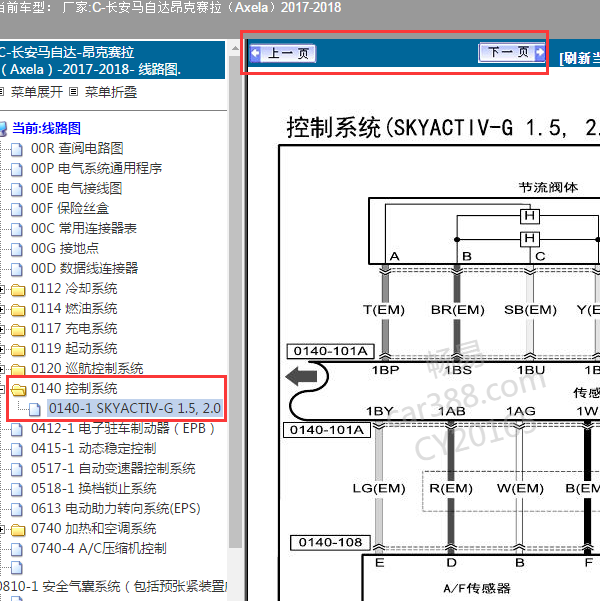Click the back arrow in wiring diagram

coord(301,376)
